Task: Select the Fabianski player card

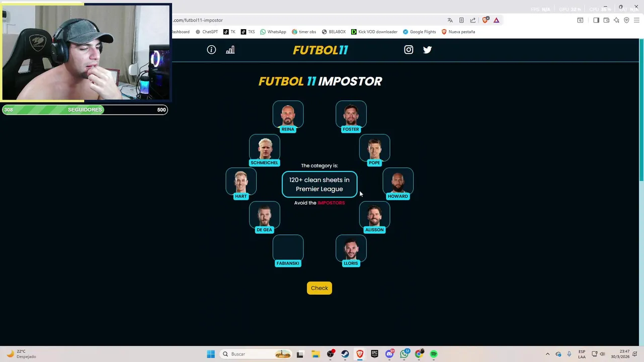Action: point(288,251)
